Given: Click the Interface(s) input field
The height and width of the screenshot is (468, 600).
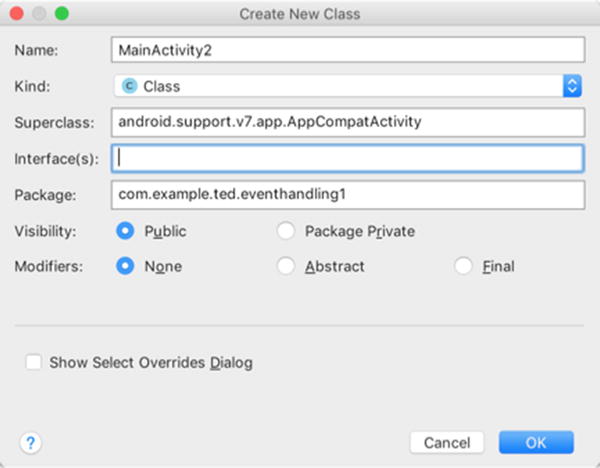Looking at the screenshot, I should [348, 158].
